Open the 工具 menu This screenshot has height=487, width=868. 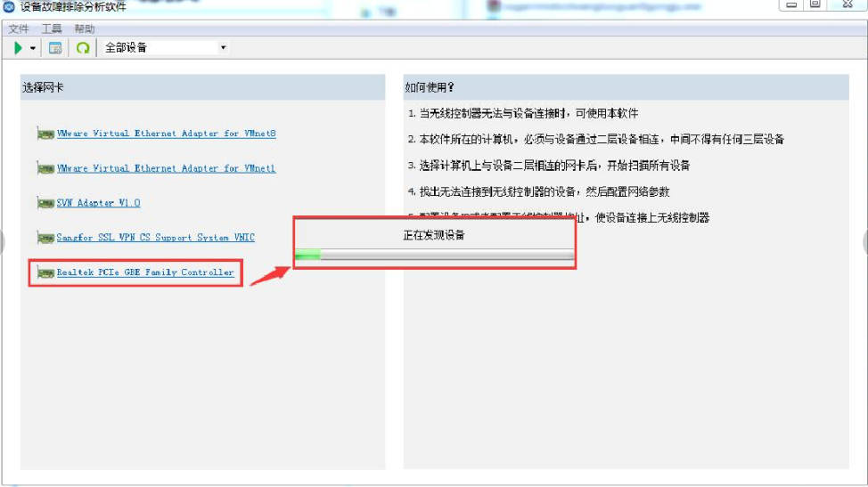(x=52, y=28)
